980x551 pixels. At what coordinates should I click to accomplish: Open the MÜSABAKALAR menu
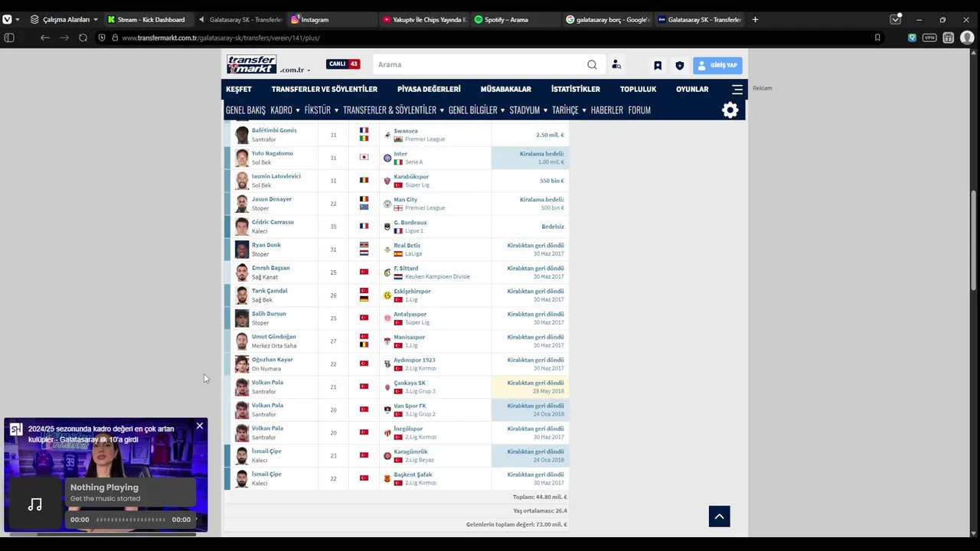click(x=505, y=90)
